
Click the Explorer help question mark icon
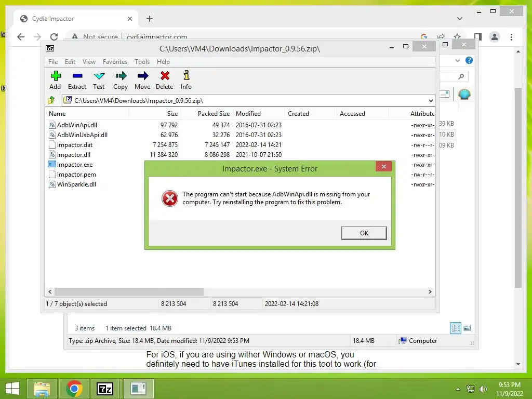tap(469, 60)
